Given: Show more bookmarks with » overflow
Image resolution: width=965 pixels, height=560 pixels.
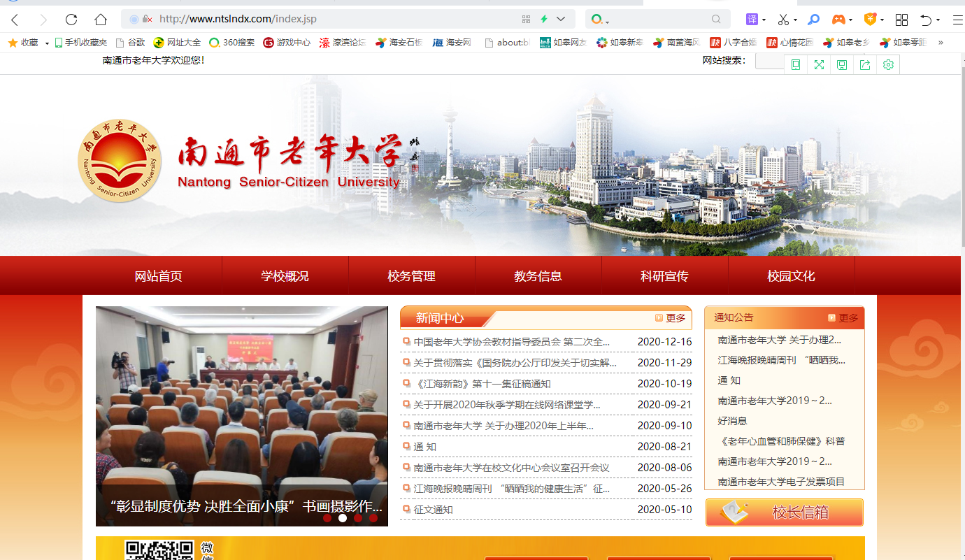Looking at the screenshot, I should coord(941,43).
